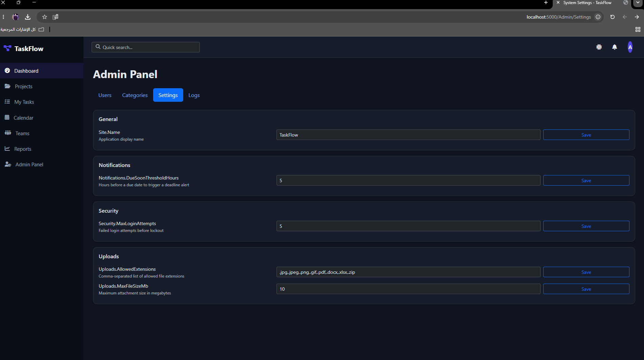Open the Calendar page
Image resolution: width=644 pixels, height=360 pixels.
point(42,118)
